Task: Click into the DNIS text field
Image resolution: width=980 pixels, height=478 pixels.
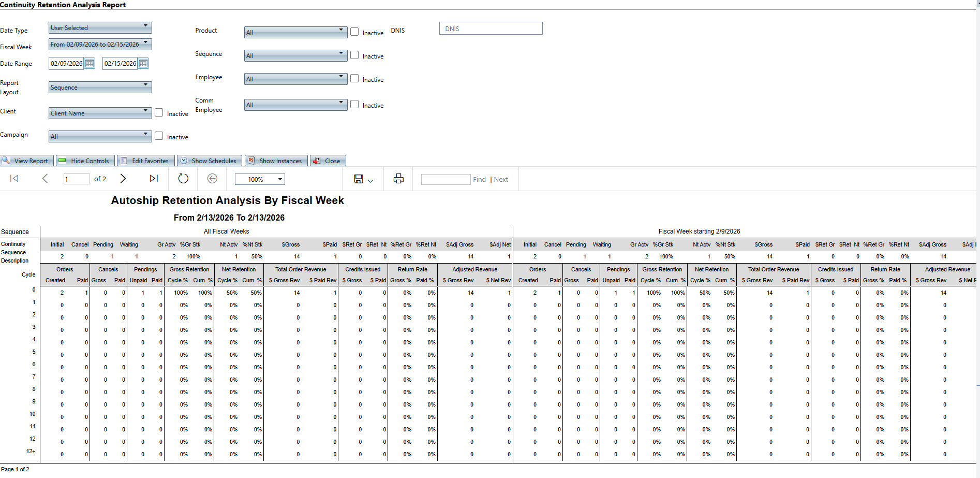Action: coord(491,28)
